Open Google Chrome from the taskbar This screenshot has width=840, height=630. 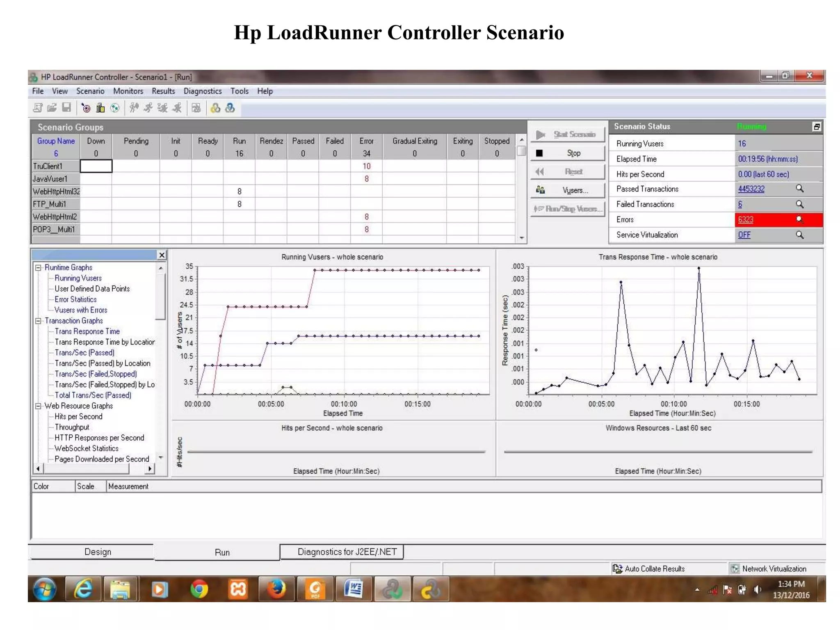(x=199, y=589)
